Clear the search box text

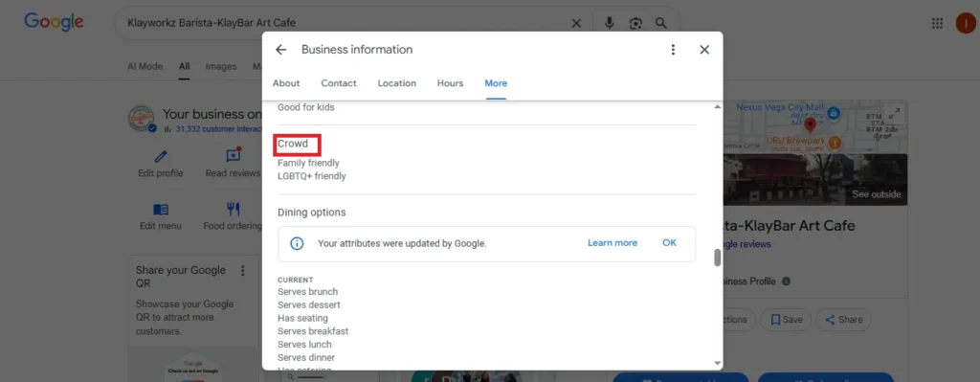coord(576,23)
